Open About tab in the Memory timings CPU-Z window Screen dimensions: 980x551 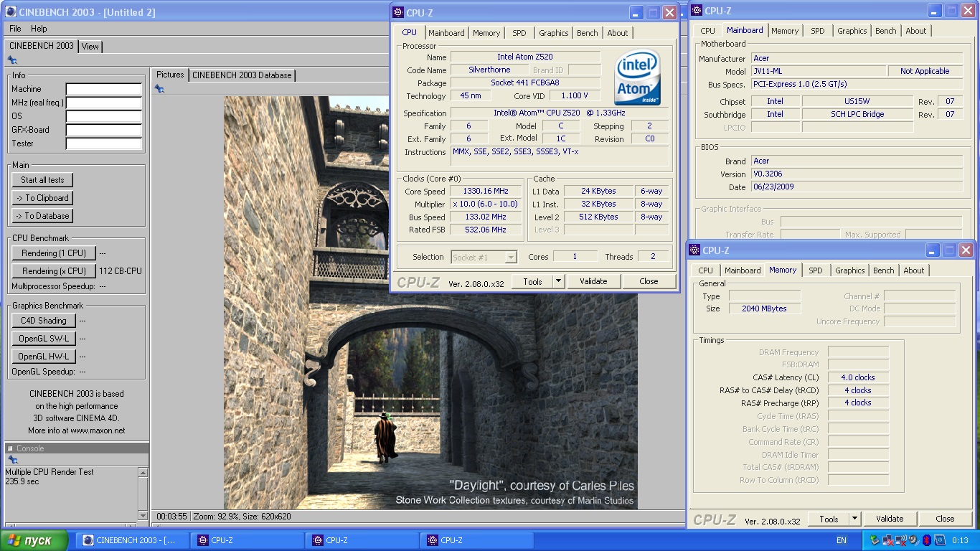click(914, 270)
